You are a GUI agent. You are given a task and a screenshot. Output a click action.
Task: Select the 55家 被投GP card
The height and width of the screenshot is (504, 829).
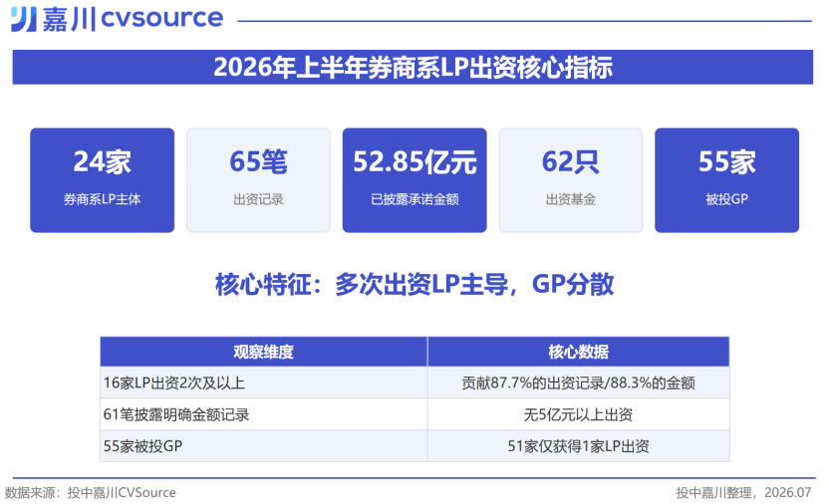tap(727, 180)
